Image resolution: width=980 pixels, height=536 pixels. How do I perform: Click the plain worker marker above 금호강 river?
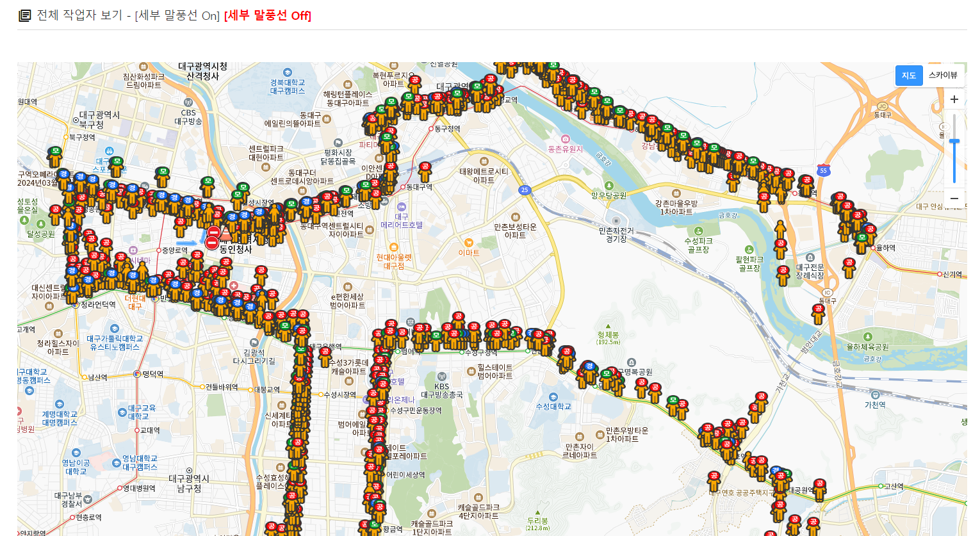click(780, 230)
